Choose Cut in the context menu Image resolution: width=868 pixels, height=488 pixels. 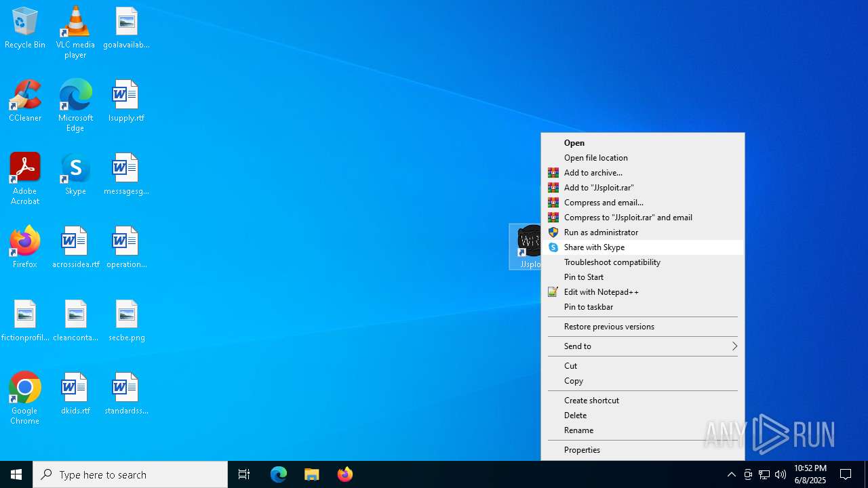(643, 366)
